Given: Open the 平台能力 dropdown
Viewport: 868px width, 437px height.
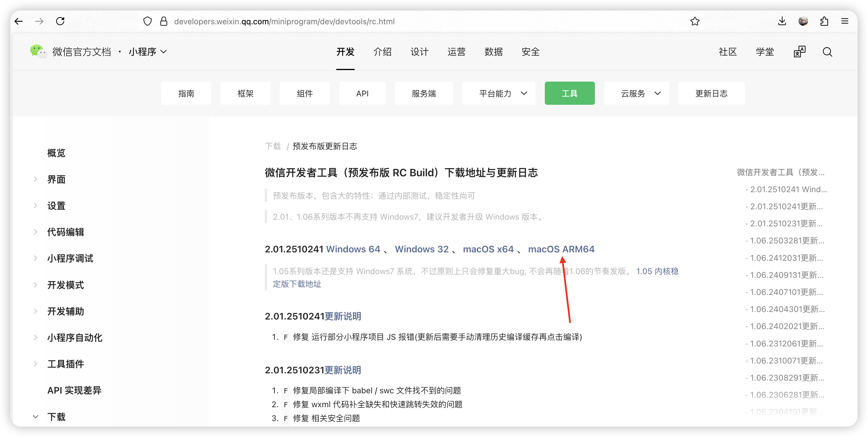Looking at the screenshot, I should point(499,93).
